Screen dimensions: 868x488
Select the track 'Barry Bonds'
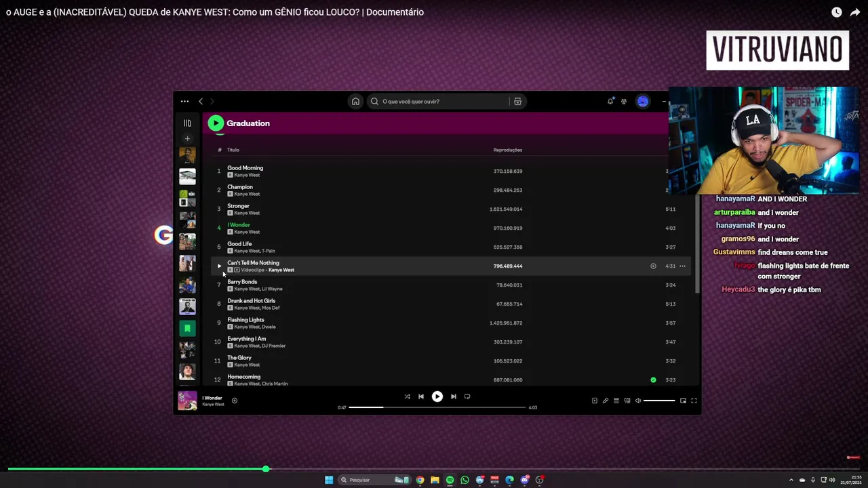click(x=242, y=282)
